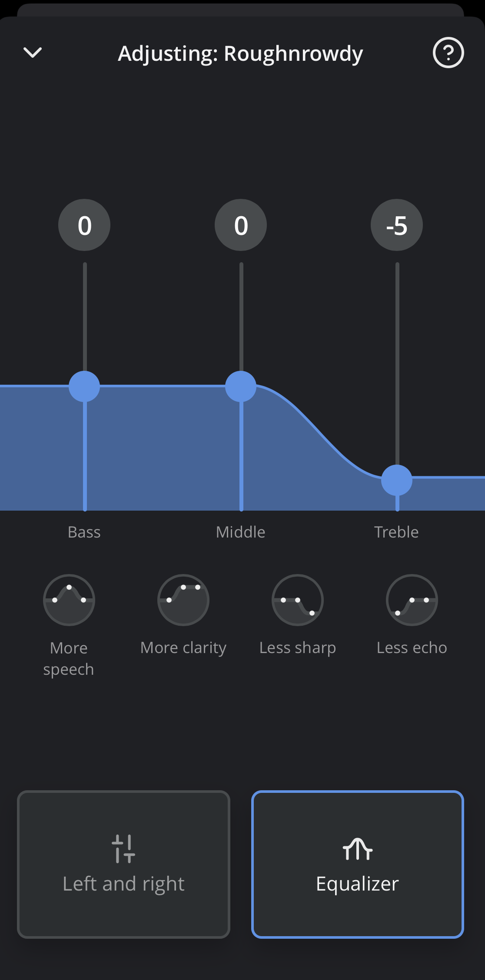Select the More clarity preset icon
Screen dimensions: 485x980
[183, 600]
